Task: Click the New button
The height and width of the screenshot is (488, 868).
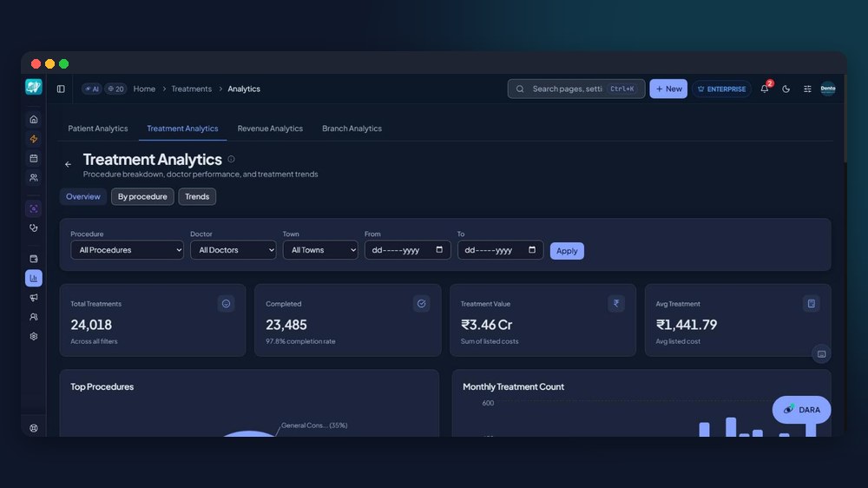Action: 668,89
